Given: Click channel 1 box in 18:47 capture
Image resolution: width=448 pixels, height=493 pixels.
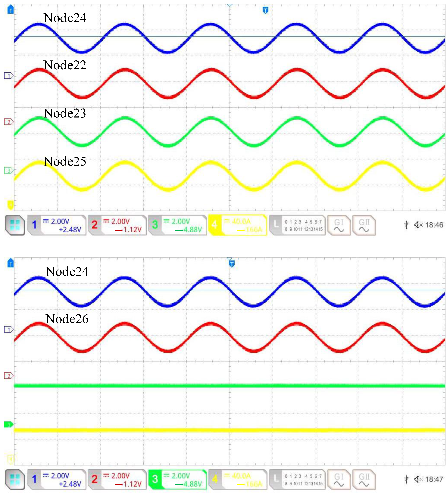Looking at the screenshot, I should [57, 479].
